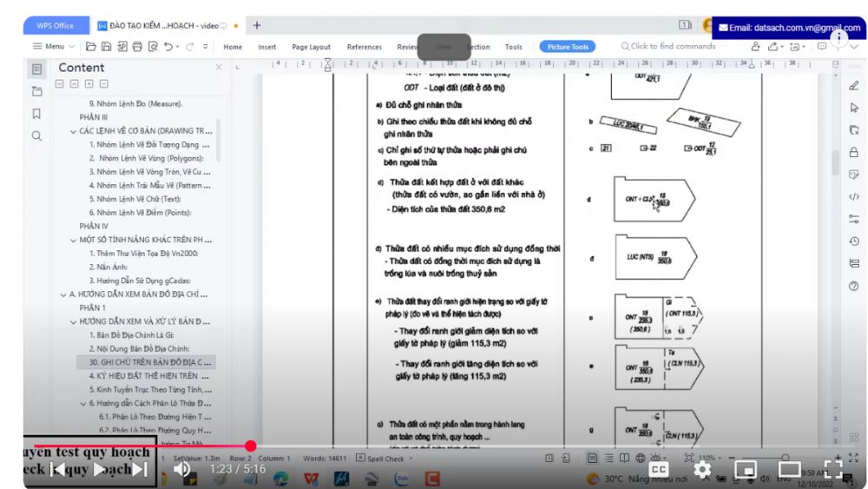Click the code brackets icon in right sidebar
868x489 pixels.
tap(854, 196)
